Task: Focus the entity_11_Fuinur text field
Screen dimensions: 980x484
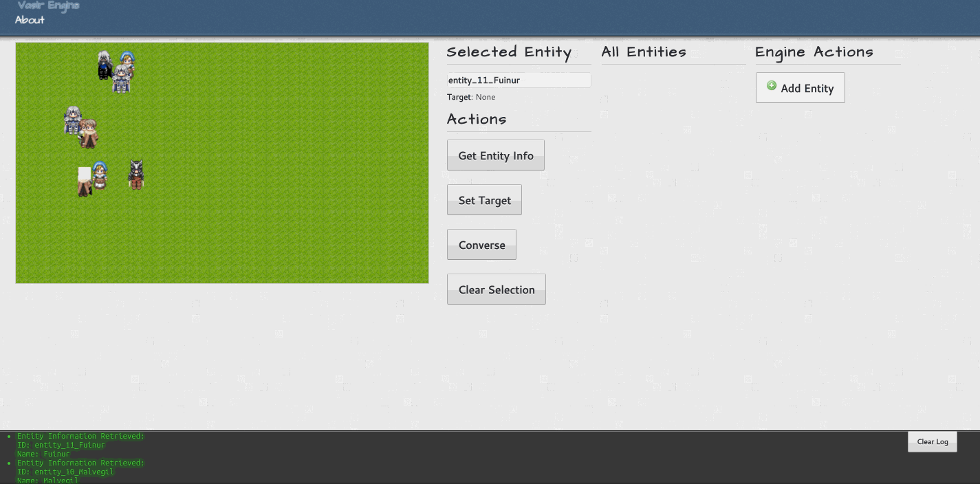Action: [x=519, y=80]
